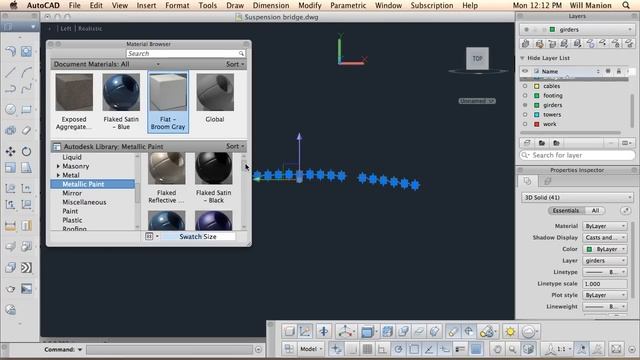Click the sun light status icon
This screenshot has height=360, width=640.
tap(510, 331)
